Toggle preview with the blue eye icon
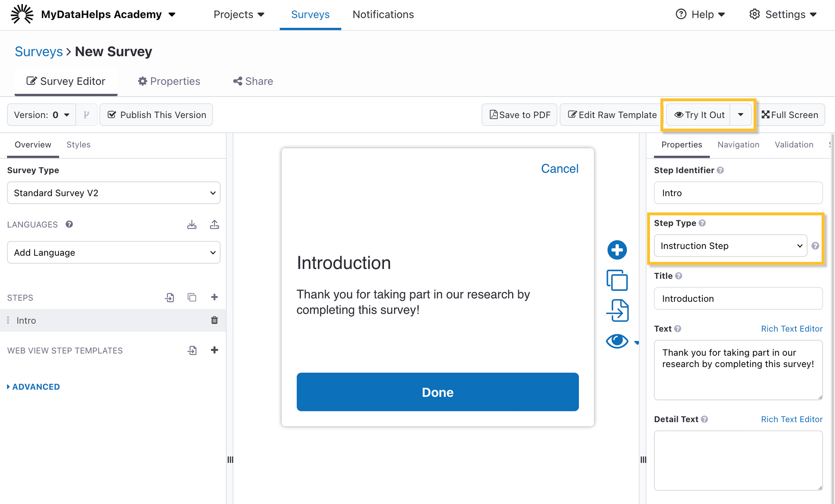 click(x=617, y=341)
